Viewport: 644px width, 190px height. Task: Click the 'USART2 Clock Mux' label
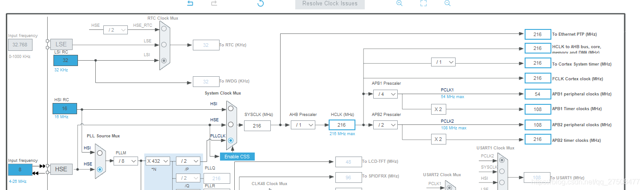pyautogui.click(x=442, y=174)
